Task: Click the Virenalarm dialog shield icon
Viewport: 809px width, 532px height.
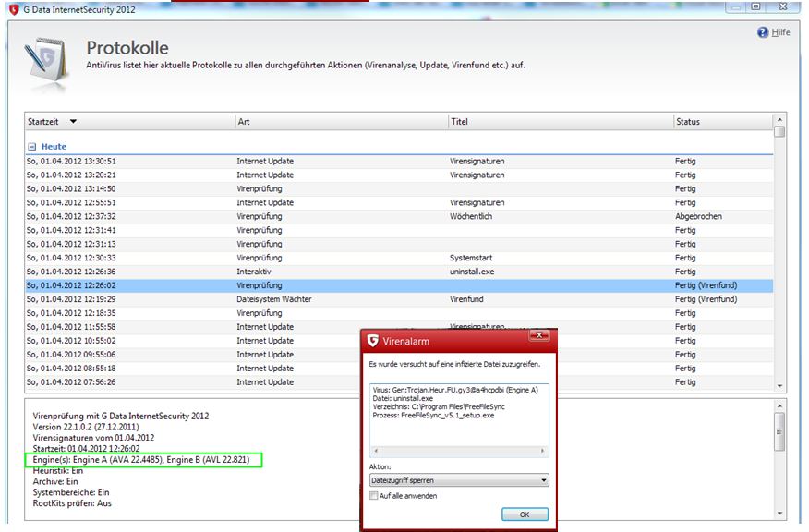Action: [372, 341]
